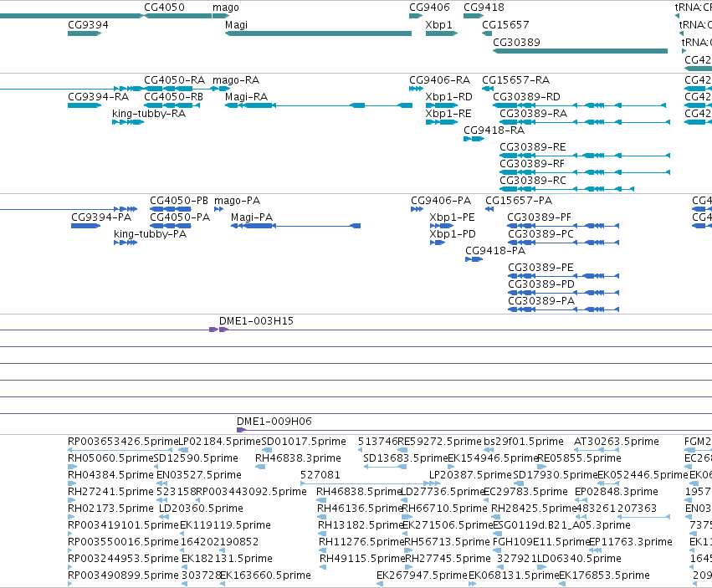Viewport: 712px width, 588px height.
Task: Click the Xbp1-RD transcript
Action: 448,97
